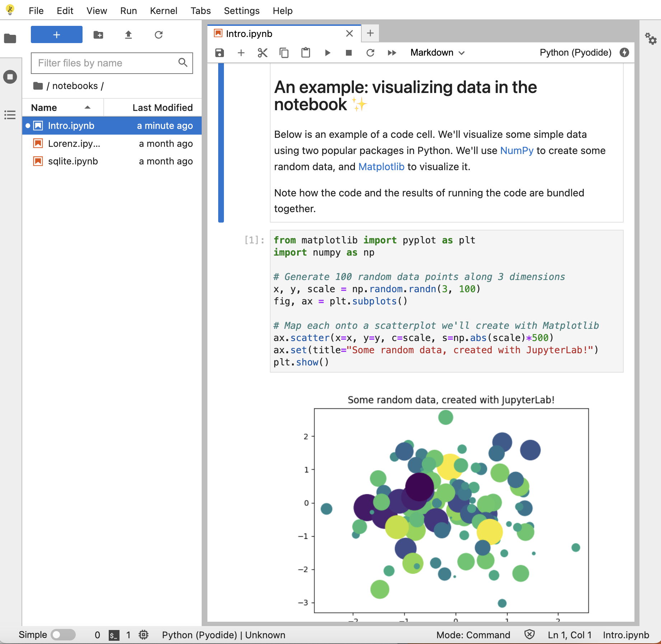Open the Settings menu
The width and height of the screenshot is (661, 644).
point(242,11)
